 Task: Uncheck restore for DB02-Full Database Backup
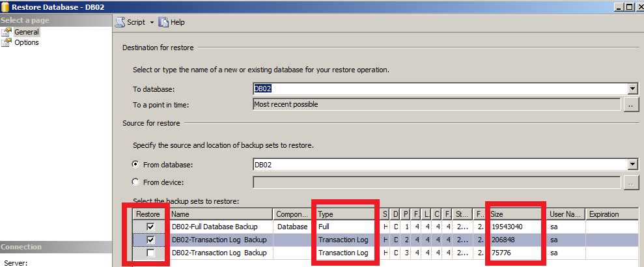[x=150, y=227]
